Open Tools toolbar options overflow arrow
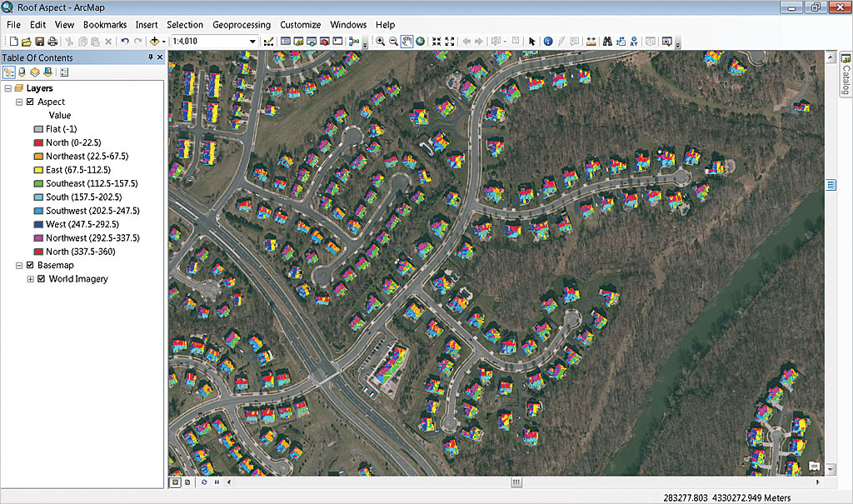This screenshot has height=504, width=853. coord(678,45)
